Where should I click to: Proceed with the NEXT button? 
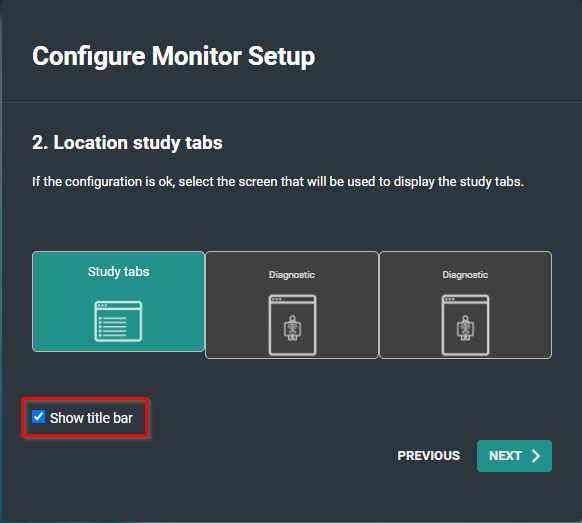pyautogui.click(x=514, y=456)
